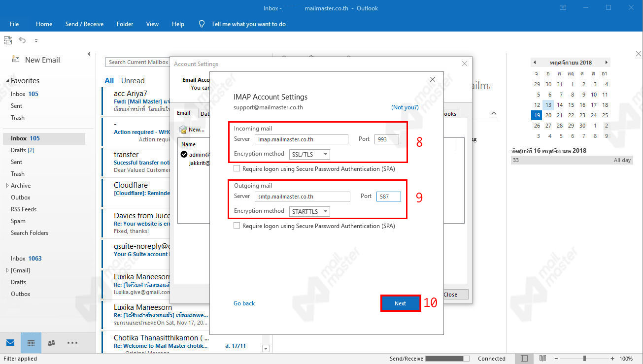The width and height of the screenshot is (643, 364).
Task: Click the lightbulb Tell me icon
Action: 202,24
